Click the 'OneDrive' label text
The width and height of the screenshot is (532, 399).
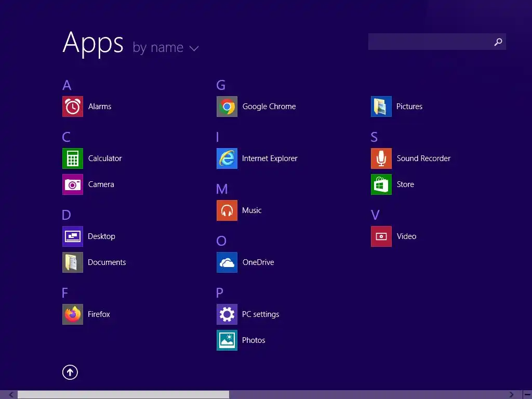(258, 262)
